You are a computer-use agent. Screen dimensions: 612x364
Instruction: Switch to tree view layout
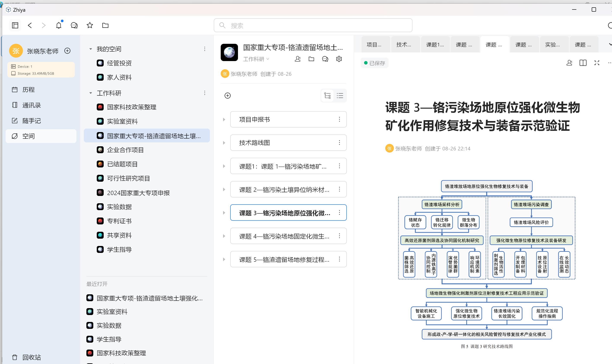pyautogui.click(x=327, y=96)
